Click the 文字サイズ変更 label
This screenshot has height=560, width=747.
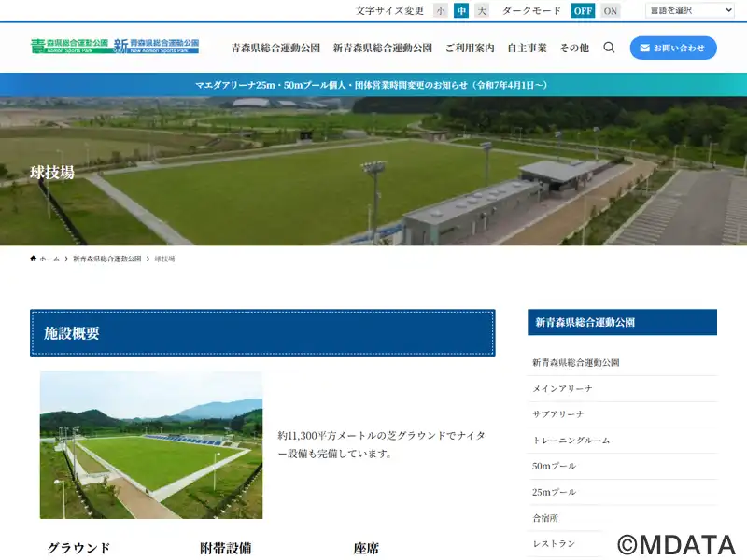click(389, 10)
